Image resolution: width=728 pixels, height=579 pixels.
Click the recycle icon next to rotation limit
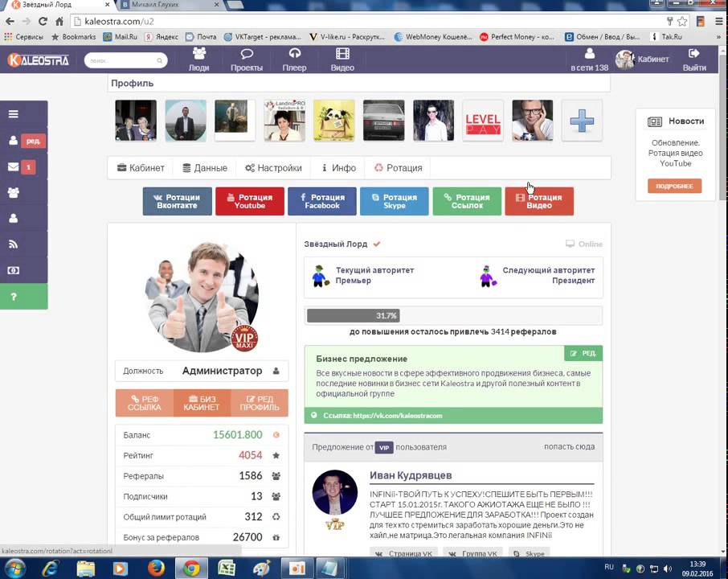click(276, 517)
